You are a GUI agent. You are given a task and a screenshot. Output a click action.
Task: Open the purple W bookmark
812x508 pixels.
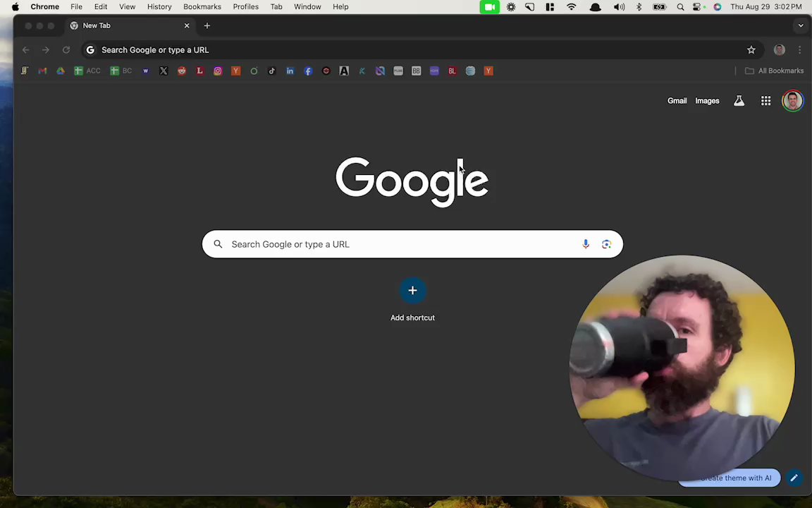145,71
